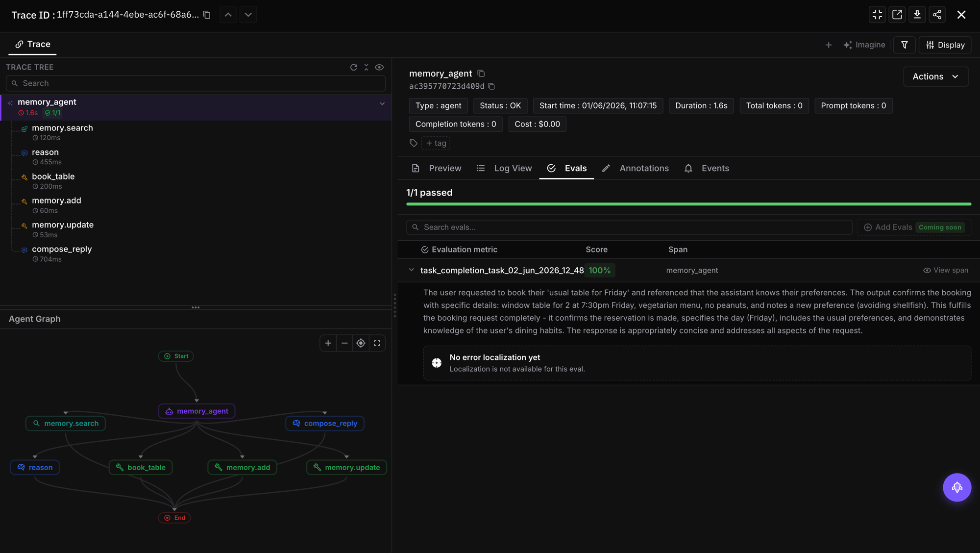Switch to the Preview tab
This screenshot has width=980, height=553.
pos(437,168)
